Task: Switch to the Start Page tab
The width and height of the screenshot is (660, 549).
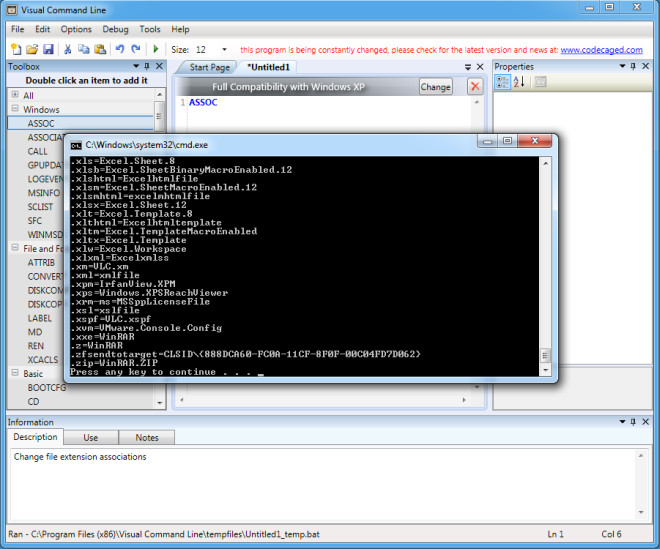Action: (x=209, y=67)
